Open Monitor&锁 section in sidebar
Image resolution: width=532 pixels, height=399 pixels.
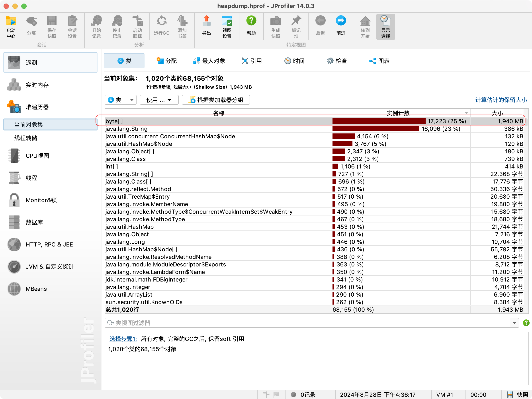pyautogui.click(x=41, y=200)
